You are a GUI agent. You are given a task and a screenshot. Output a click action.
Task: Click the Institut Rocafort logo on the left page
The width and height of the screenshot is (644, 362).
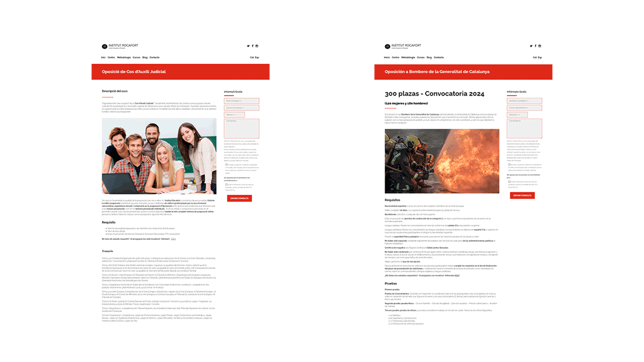tap(118, 46)
